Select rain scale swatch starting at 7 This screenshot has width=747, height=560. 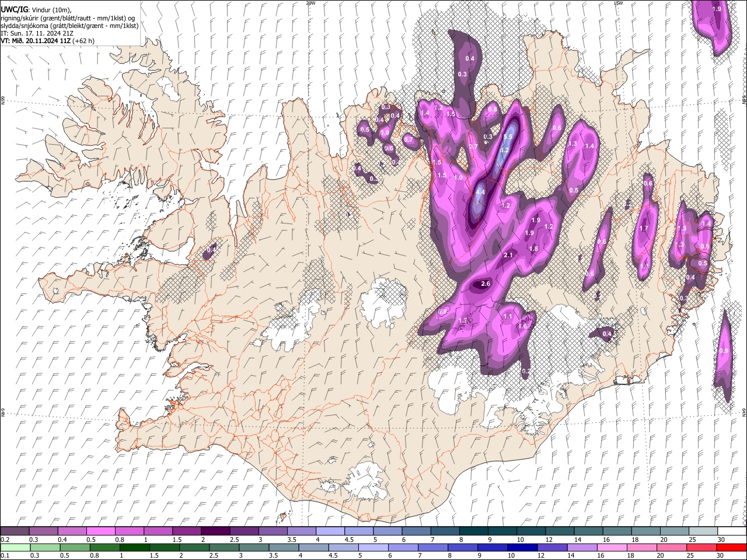pyautogui.click(x=432, y=547)
